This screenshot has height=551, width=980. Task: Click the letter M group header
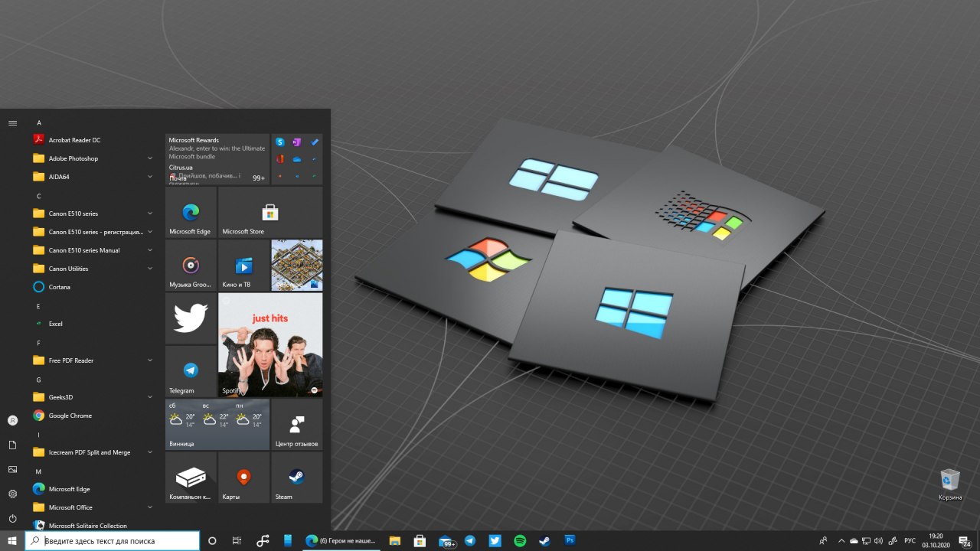(39, 471)
